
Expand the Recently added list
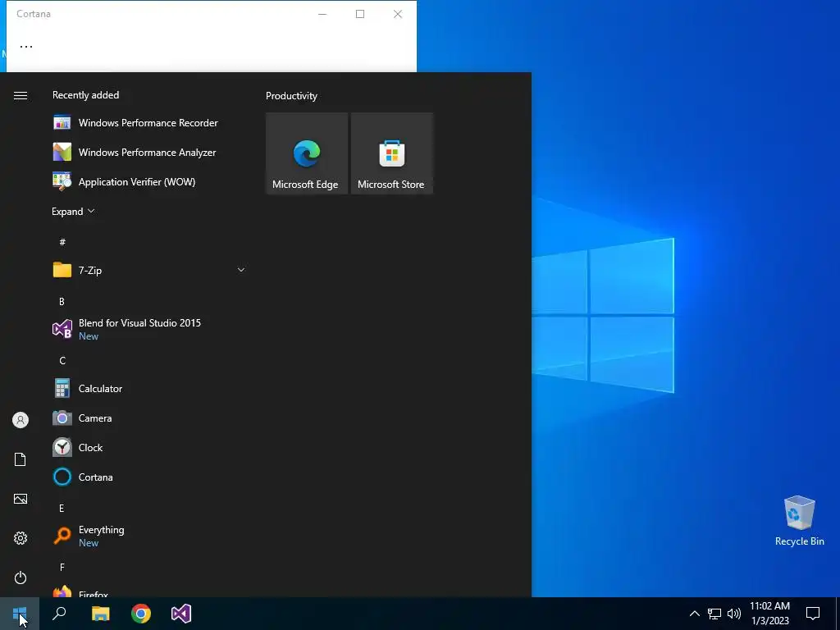point(73,212)
